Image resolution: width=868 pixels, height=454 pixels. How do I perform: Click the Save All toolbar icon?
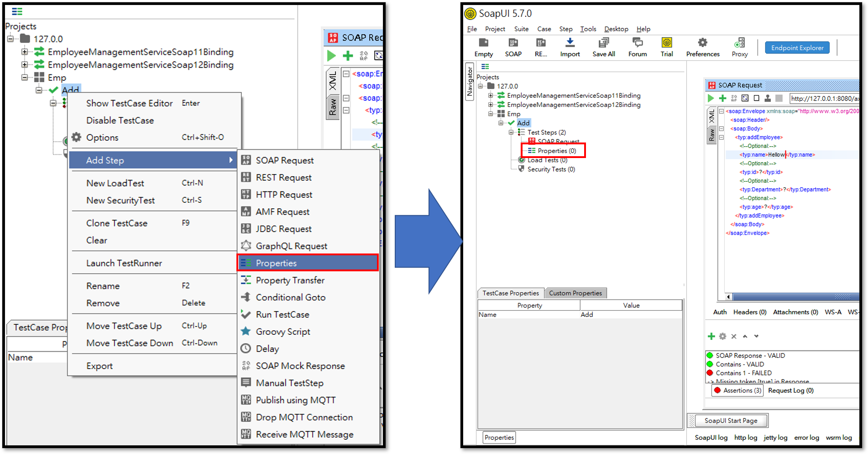click(603, 43)
